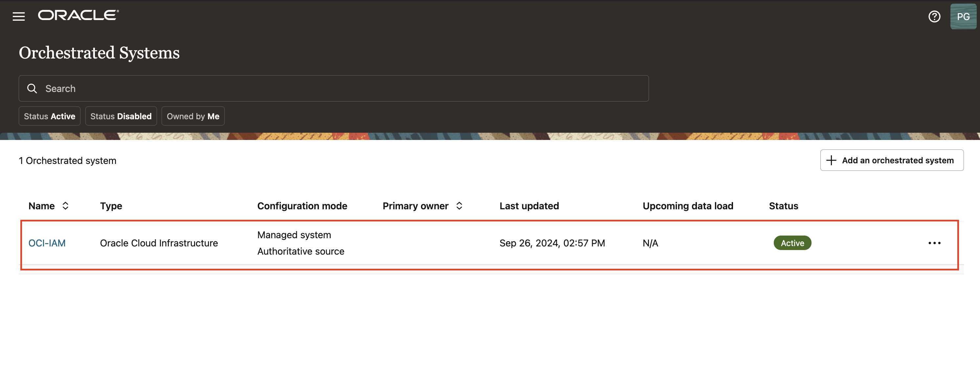
Task: Toggle the Status Active filter chip
Action: pyautogui.click(x=50, y=116)
